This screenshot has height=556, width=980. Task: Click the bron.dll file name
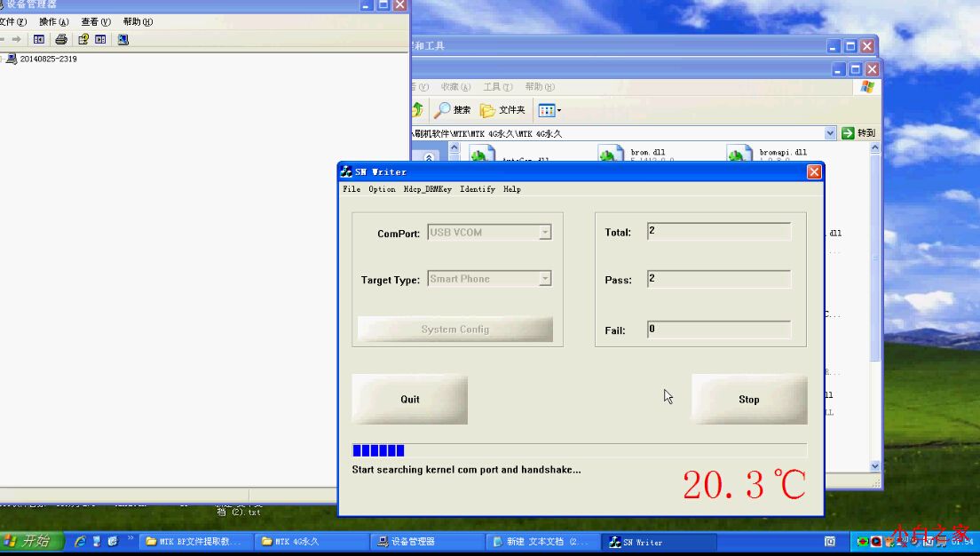(648, 152)
